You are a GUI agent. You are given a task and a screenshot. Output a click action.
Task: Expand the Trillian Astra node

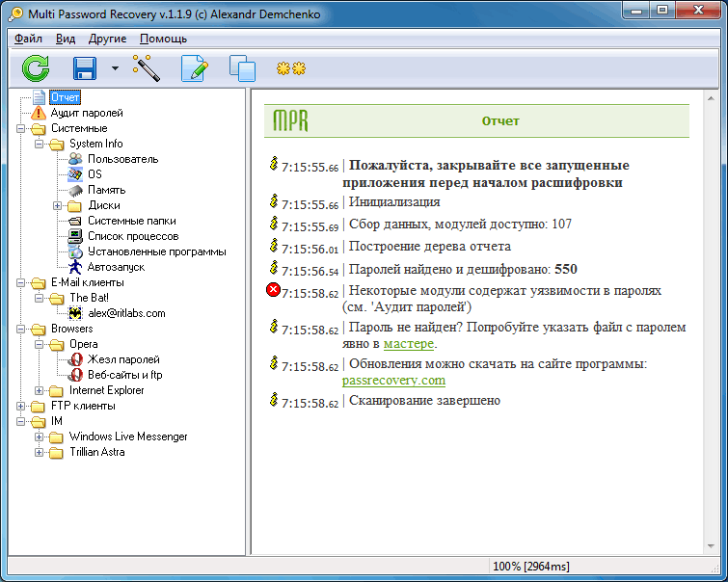coord(39,452)
